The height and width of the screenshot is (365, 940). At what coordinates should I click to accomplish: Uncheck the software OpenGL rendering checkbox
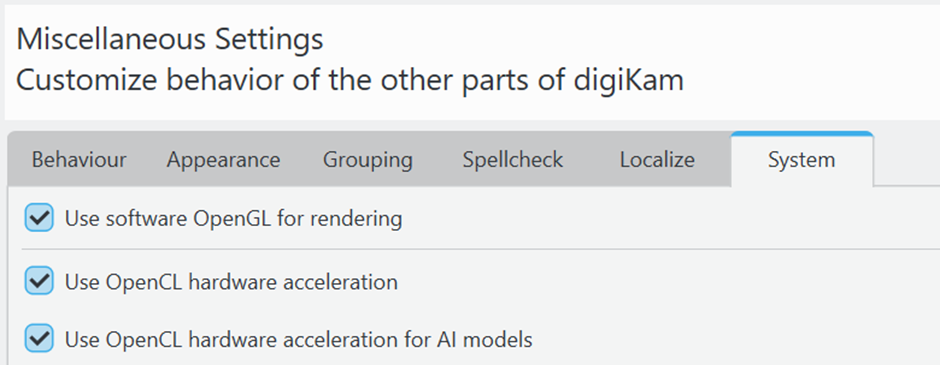click(39, 218)
